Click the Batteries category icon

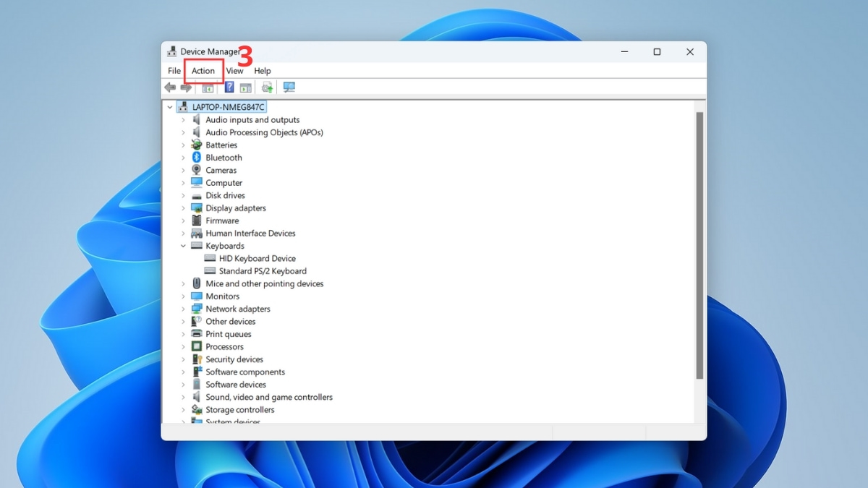pyautogui.click(x=196, y=145)
